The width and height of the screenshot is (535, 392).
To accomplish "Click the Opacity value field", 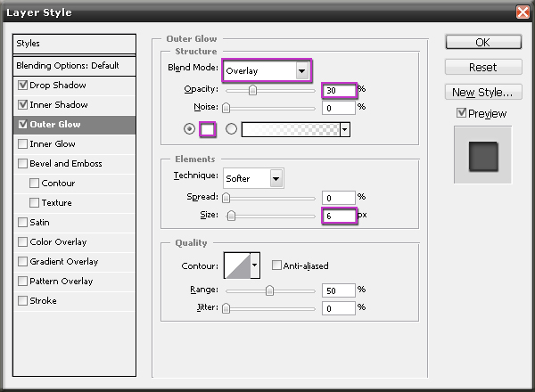I will point(339,90).
